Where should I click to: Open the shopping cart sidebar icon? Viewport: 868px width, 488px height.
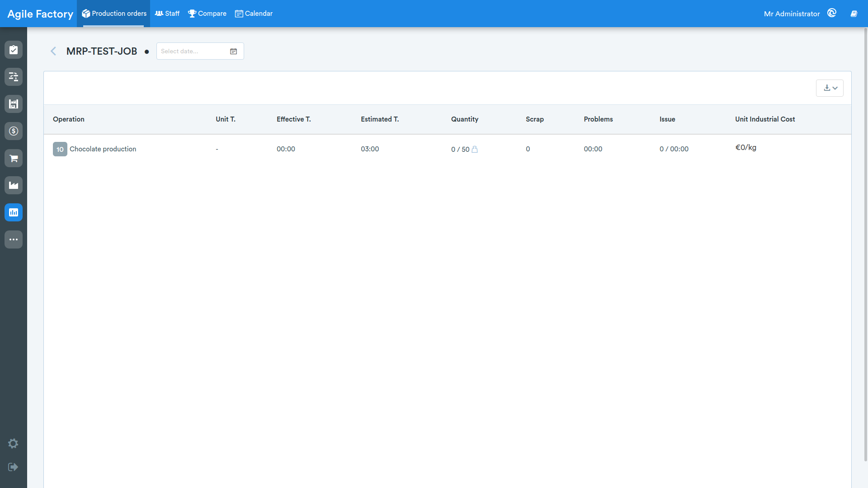click(x=14, y=158)
